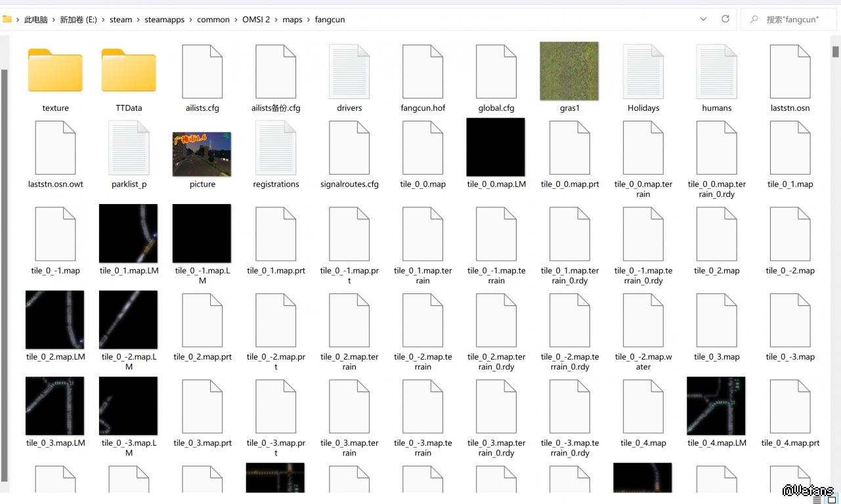Click the search fangcun input box
This screenshot has height=504, width=841.
tap(791, 20)
